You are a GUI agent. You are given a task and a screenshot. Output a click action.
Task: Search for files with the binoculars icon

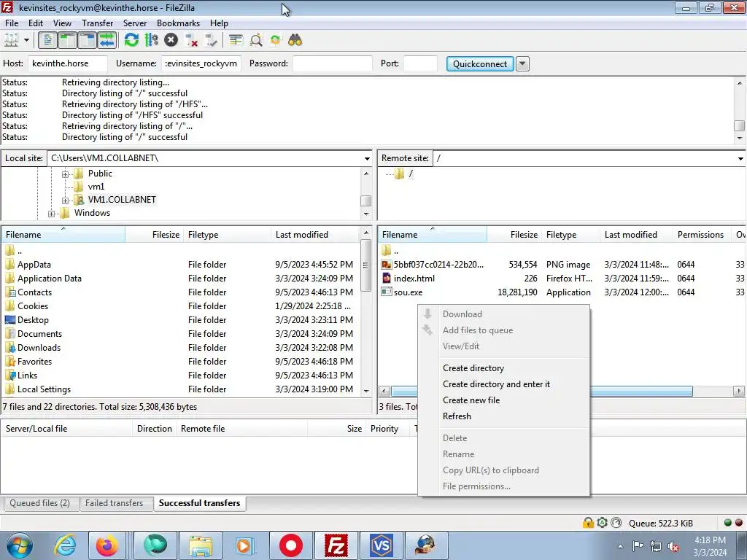click(x=295, y=41)
